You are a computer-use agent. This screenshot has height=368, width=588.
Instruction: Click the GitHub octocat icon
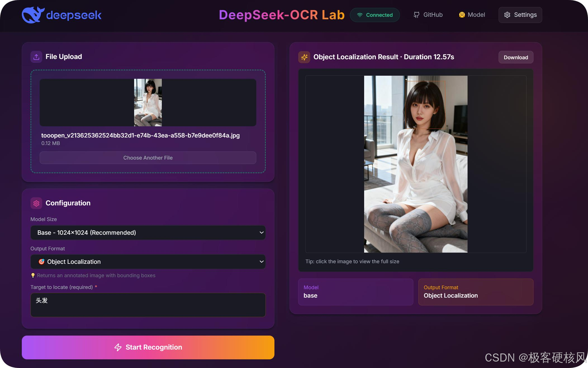[x=416, y=15]
